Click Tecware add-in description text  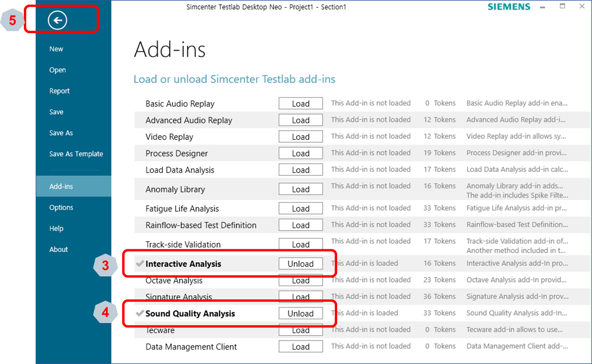click(515, 330)
